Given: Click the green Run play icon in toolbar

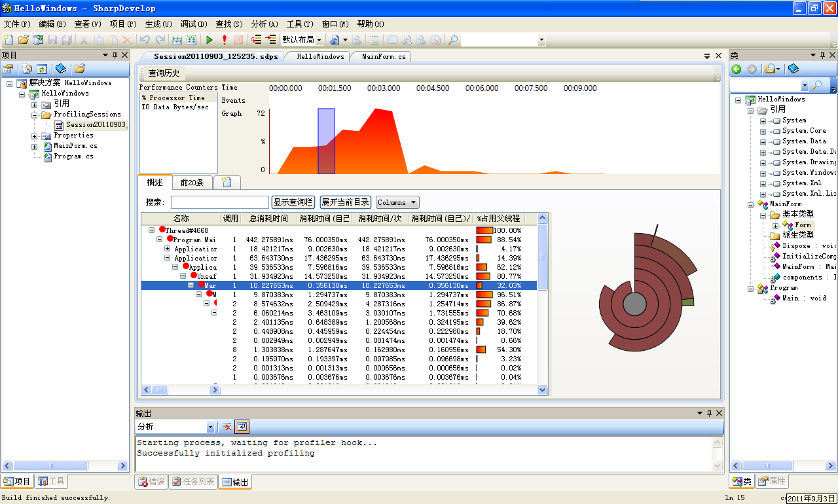Looking at the screenshot, I should click(209, 40).
